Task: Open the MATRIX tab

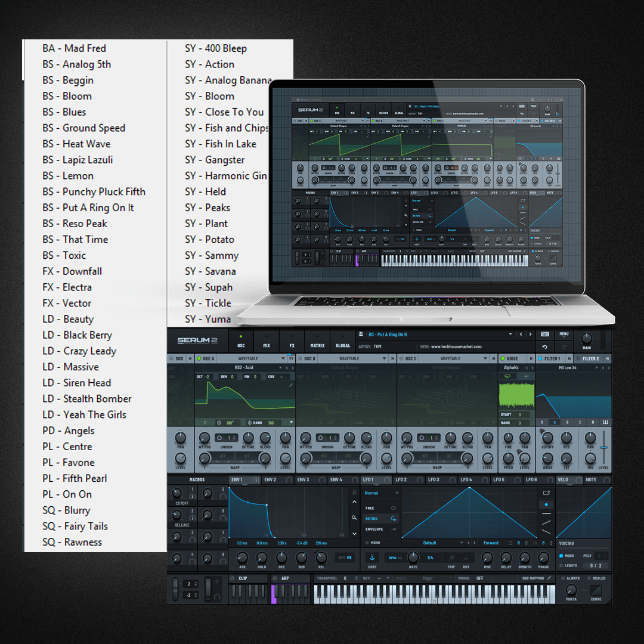Action: [x=317, y=341]
